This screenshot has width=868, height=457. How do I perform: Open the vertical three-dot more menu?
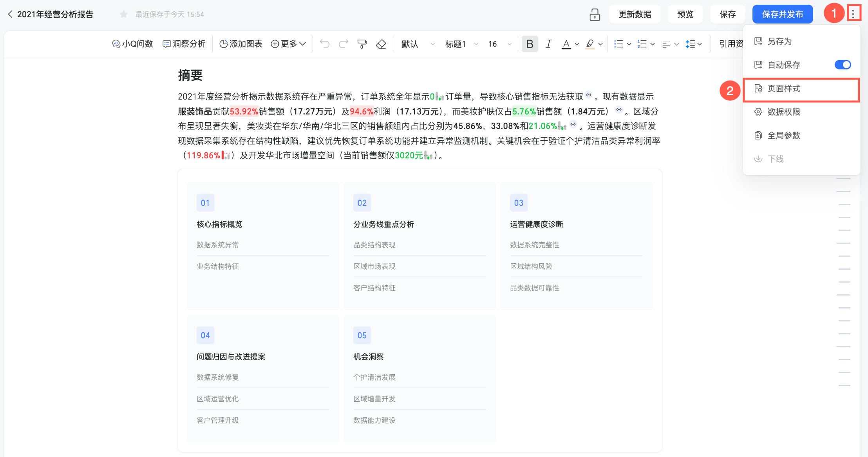(853, 14)
